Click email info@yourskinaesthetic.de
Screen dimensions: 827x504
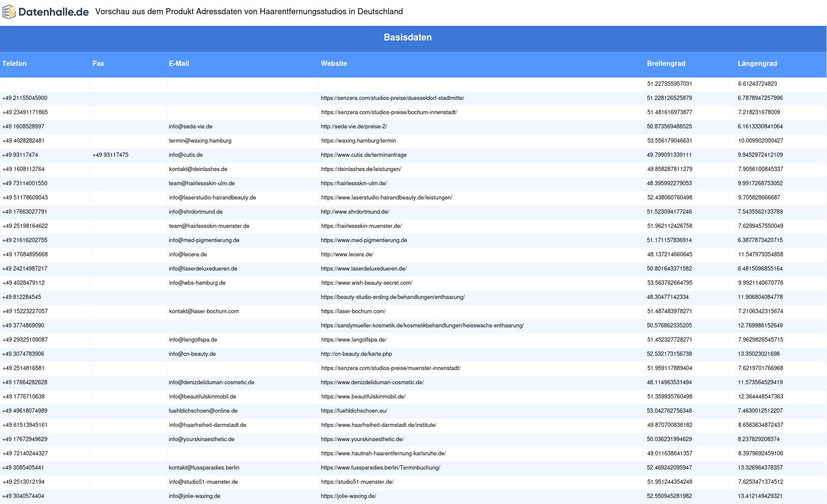coord(202,439)
